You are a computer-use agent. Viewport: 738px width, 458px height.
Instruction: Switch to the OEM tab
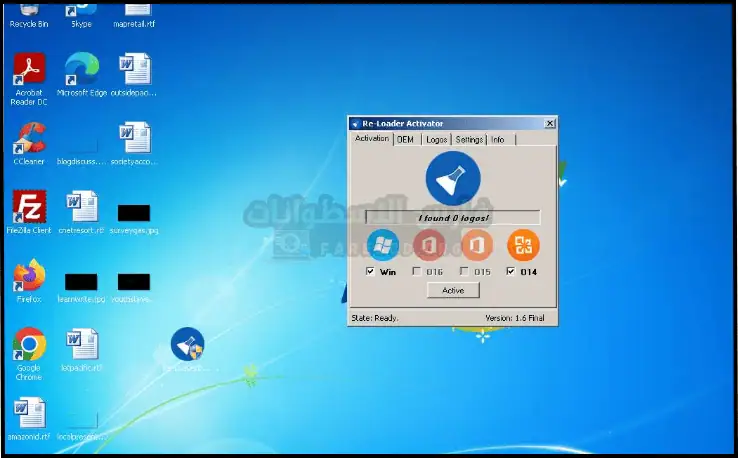click(x=405, y=140)
